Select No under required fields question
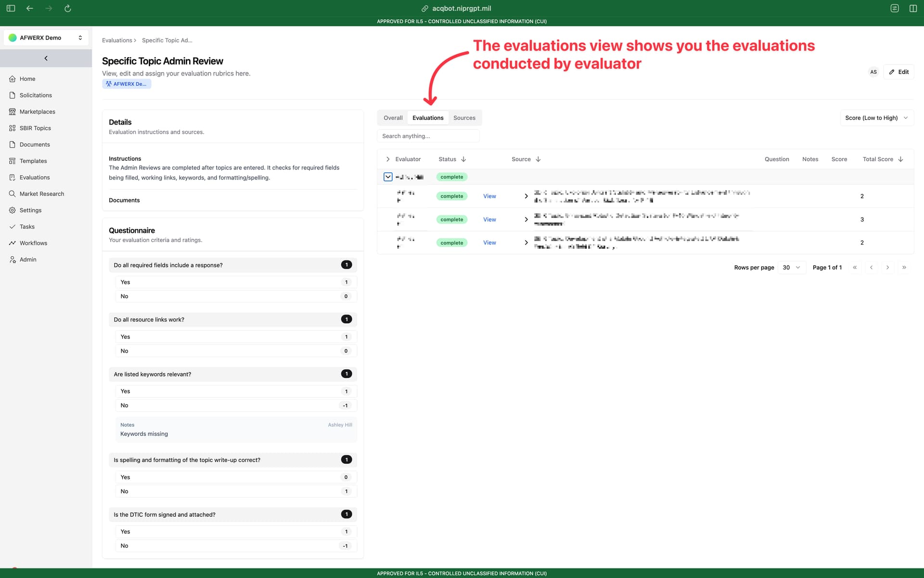924x578 pixels. coord(236,296)
